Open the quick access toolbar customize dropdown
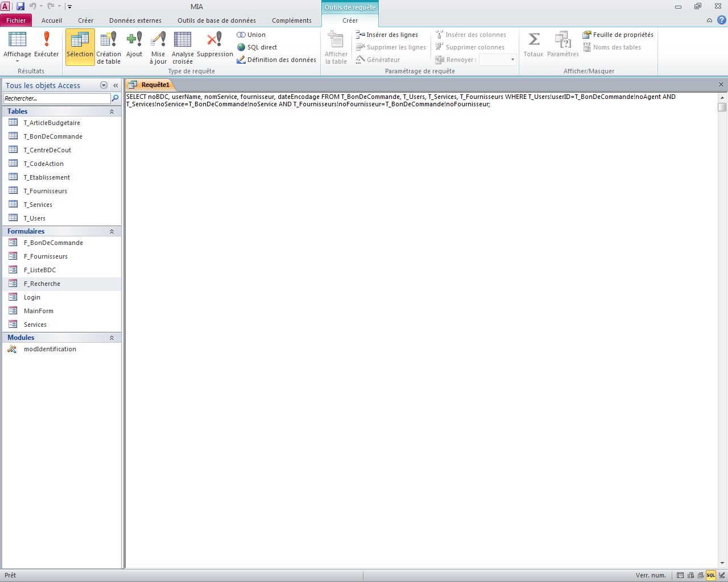728x582 pixels. point(69,7)
